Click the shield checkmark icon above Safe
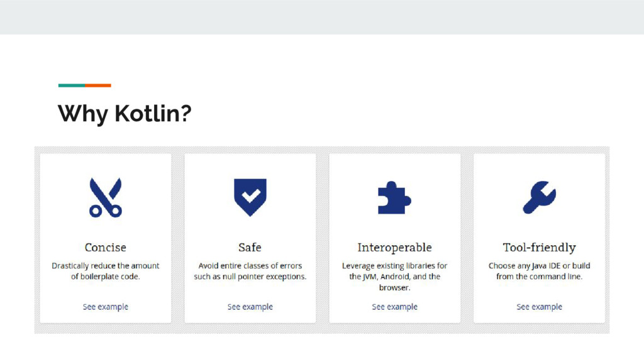Screen dimensions: 644x362 [250, 197]
